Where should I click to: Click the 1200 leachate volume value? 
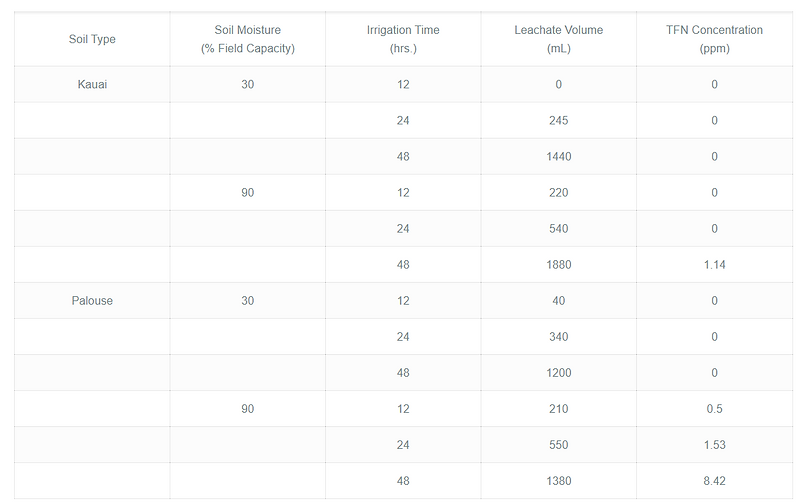pos(558,372)
